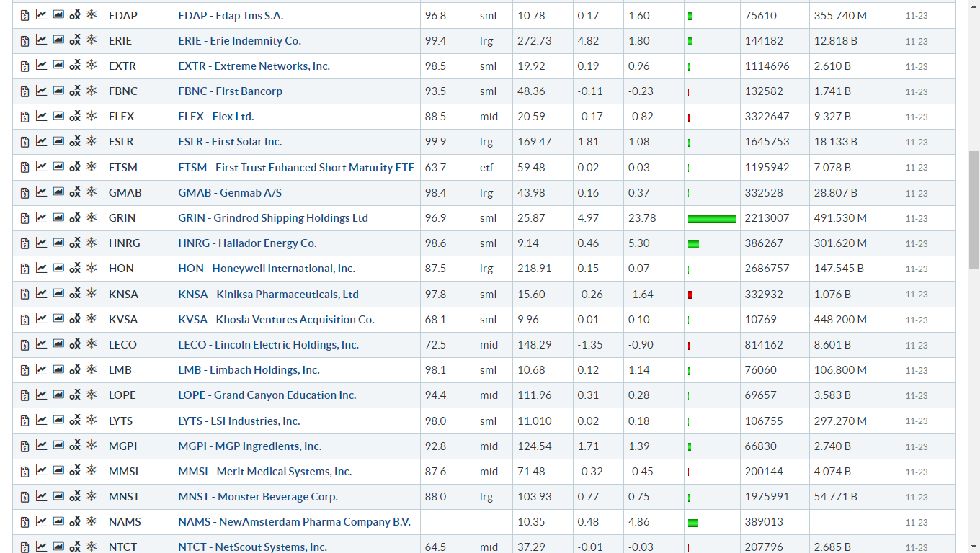Open the area chart icon for NAMS

(58, 521)
